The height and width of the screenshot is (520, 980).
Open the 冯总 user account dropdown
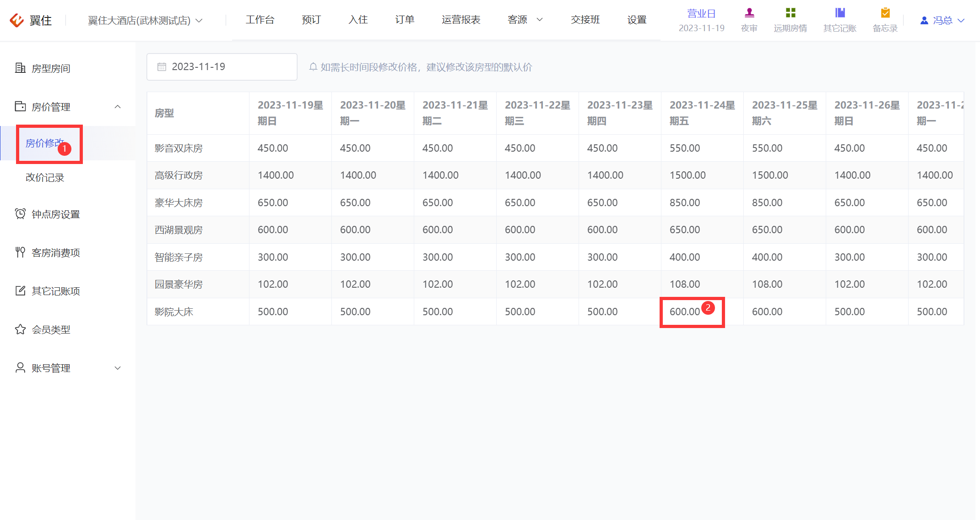pyautogui.click(x=942, y=20)
